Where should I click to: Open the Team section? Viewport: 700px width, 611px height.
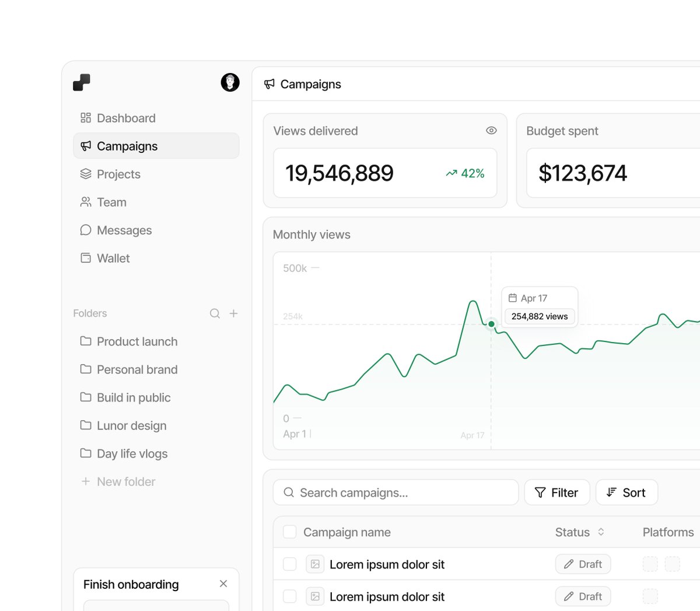(x=156, y=202)
